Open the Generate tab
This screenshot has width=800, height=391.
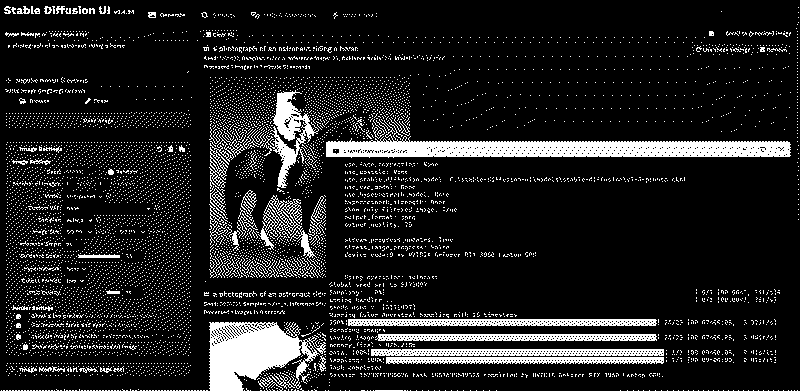click(x=167, y=15)
